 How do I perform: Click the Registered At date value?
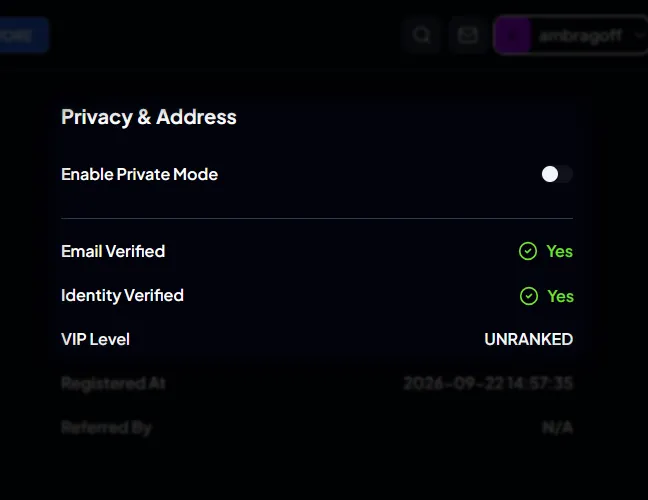[488, 383]
